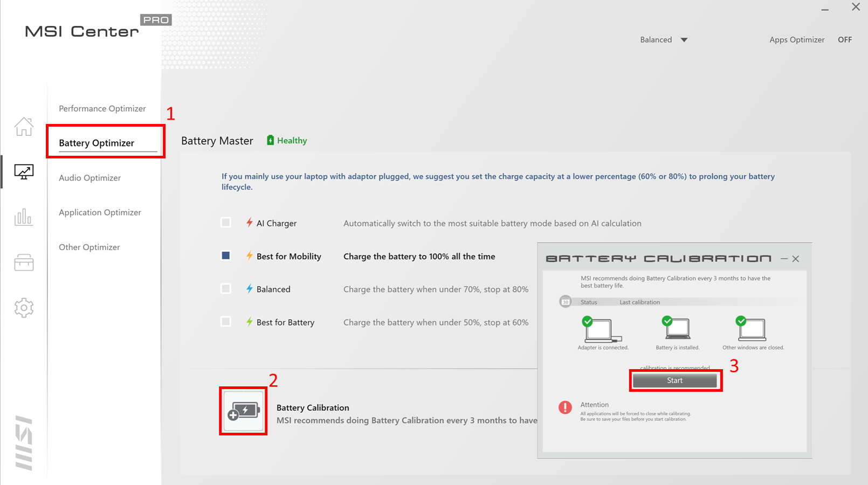The height and width of the screenshot is (485, 868).
Task: Select the Balanced battery mode checkbox
Action: tap(226, 289)
